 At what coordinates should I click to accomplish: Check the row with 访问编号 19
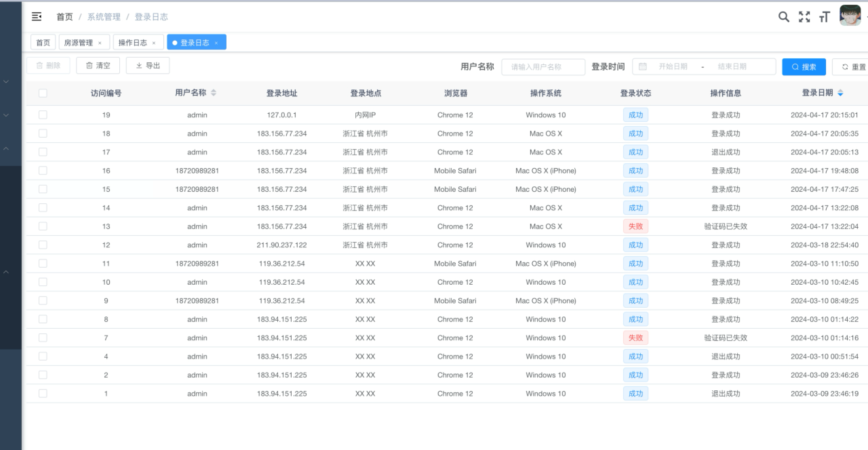(43, 115)
